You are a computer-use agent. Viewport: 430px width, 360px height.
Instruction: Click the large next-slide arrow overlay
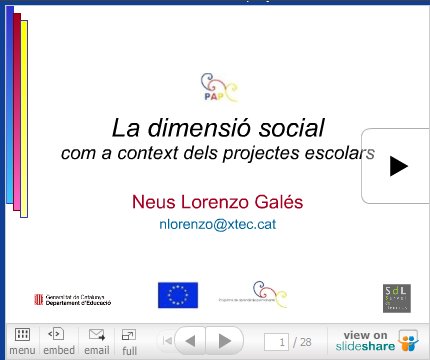[398, 166]
